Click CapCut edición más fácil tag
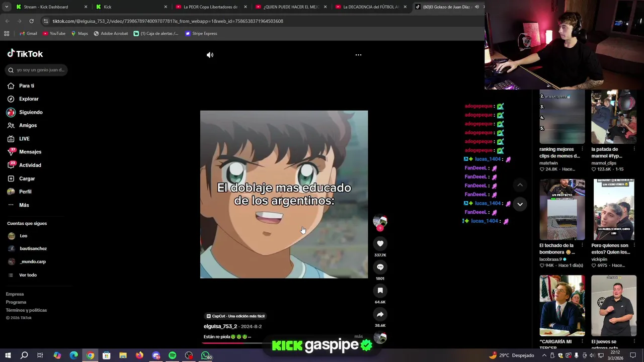 (x=235, y=316)
